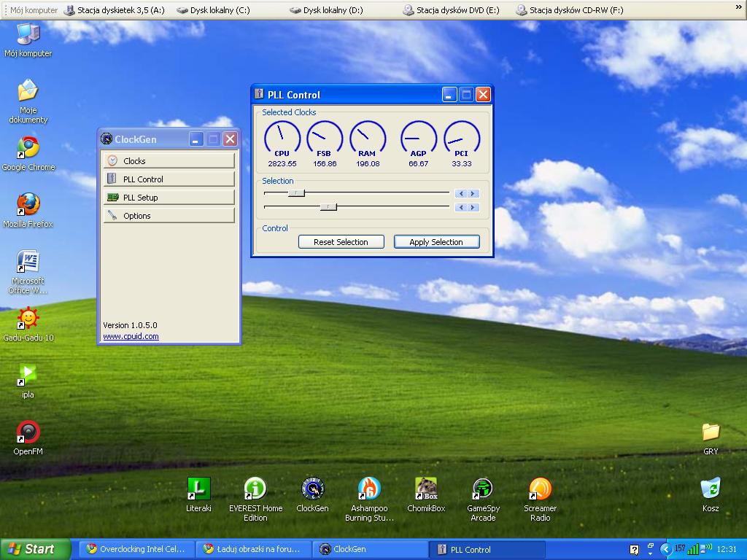The image size is (747, 560).
Task: Open the Clocks panel in ClockGen
Action: 169,160
